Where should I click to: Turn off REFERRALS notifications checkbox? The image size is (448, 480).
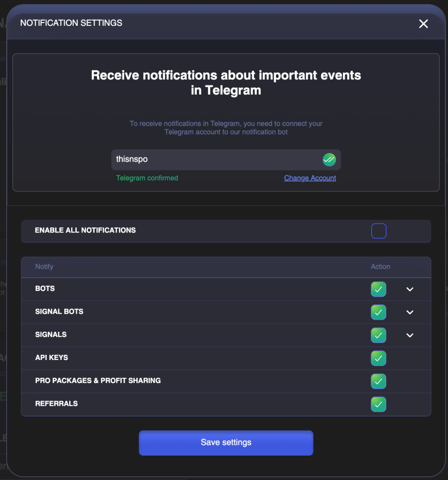pos(378,404)
